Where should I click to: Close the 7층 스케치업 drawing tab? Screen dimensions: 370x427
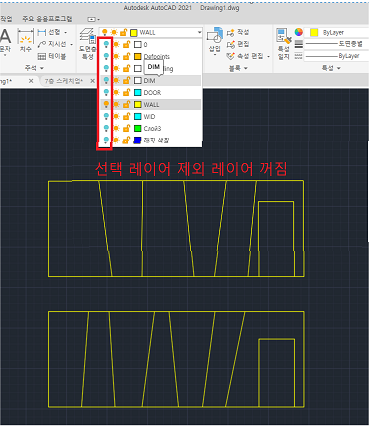pyautogui.click(x=93, y=81)
